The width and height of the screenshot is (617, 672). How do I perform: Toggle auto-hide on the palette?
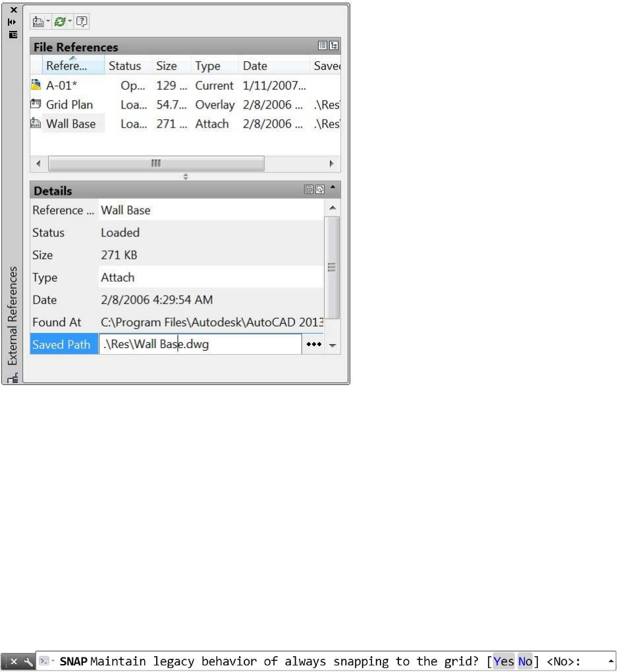point(12,22)
